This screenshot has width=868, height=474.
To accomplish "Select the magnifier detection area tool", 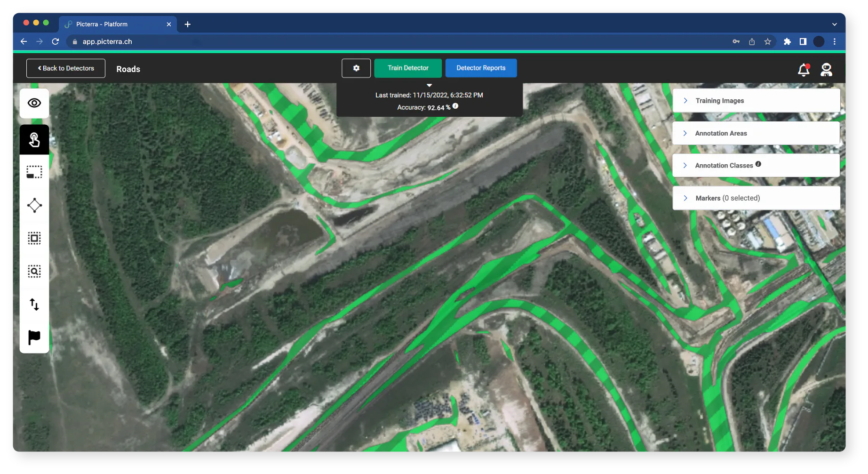I will coord(34,271).
